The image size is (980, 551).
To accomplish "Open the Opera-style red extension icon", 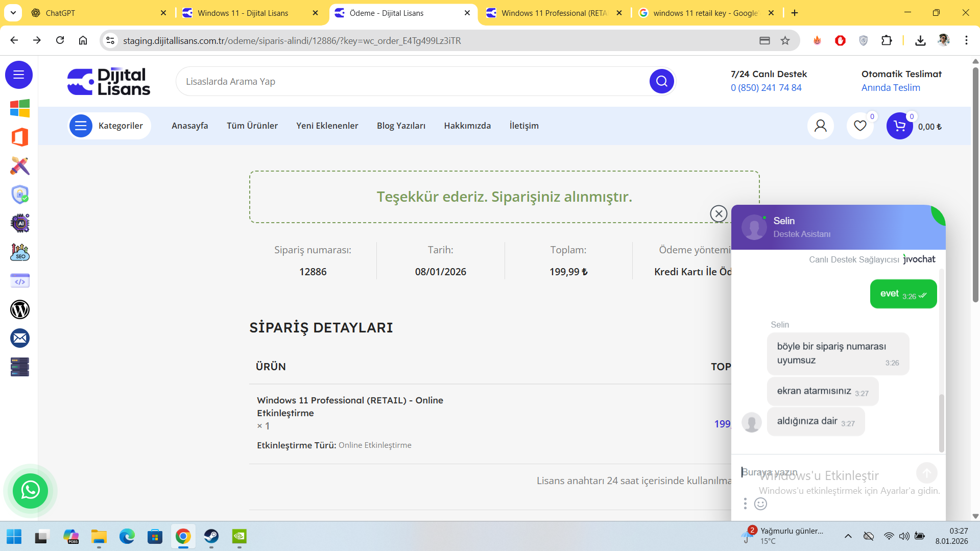I will click(x=840, y=40).
